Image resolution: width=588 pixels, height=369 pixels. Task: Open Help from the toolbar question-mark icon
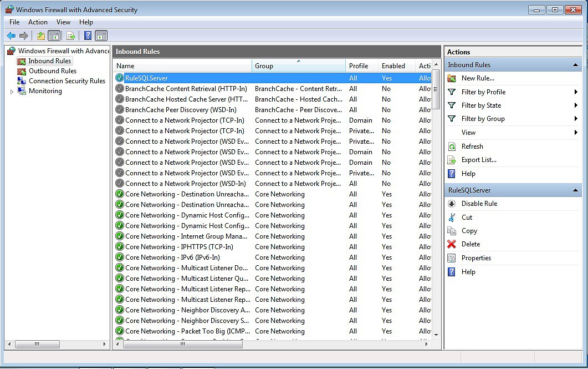click(88, 36)
